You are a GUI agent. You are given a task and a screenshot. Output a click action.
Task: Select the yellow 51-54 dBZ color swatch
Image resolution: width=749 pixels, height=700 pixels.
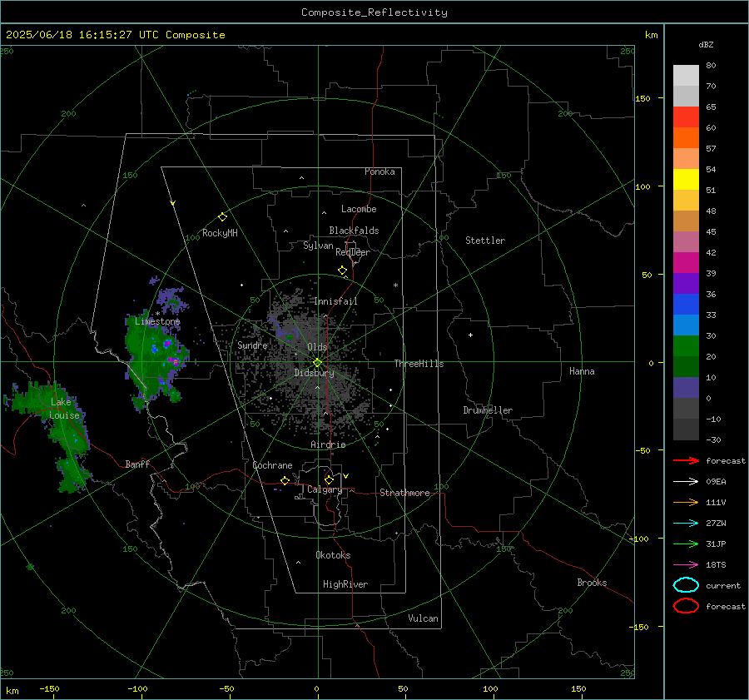click(x=686, y=180)
